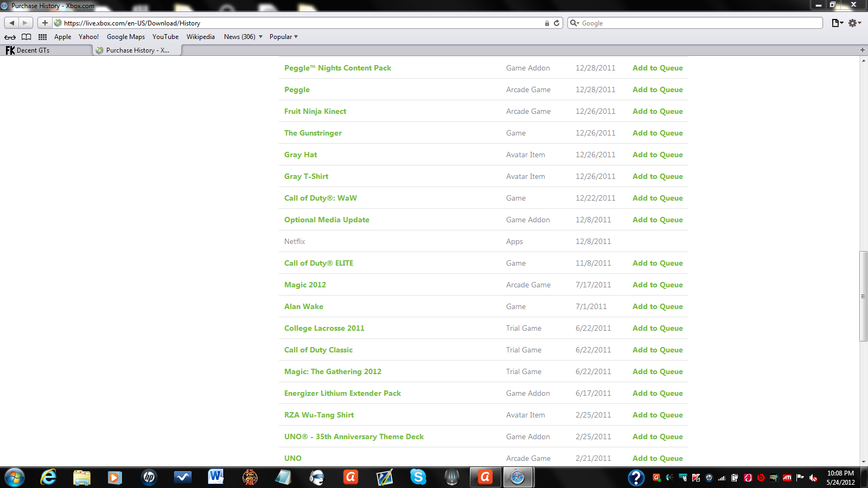
Task: Open the blue help question mark icon
Action: pos(636,478)
